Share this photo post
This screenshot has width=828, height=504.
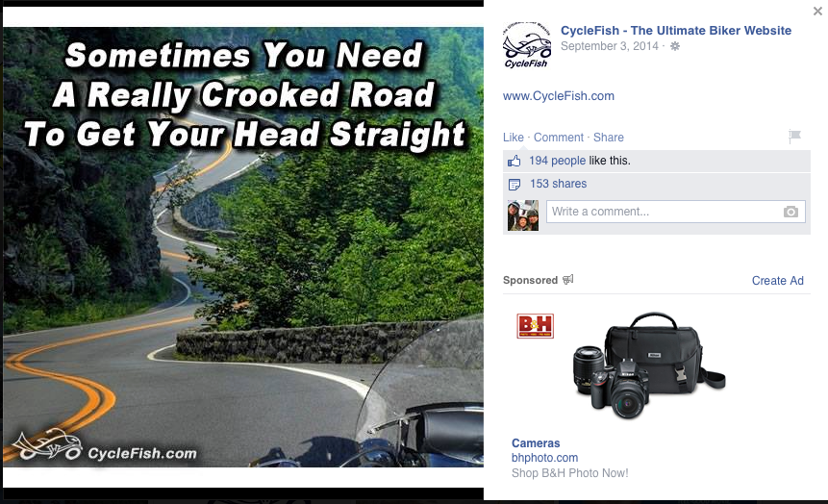pos(609,138)
